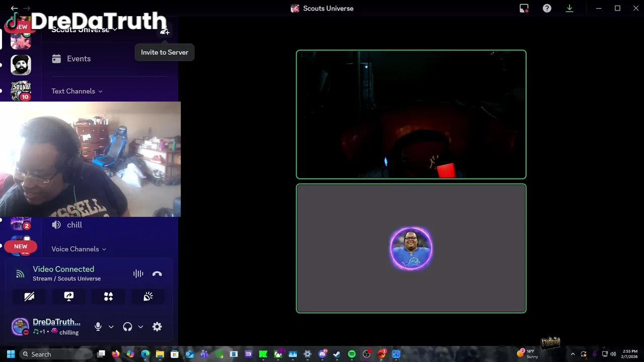Open Task View on the taskbar
The image size is (644, 362).
101,354
